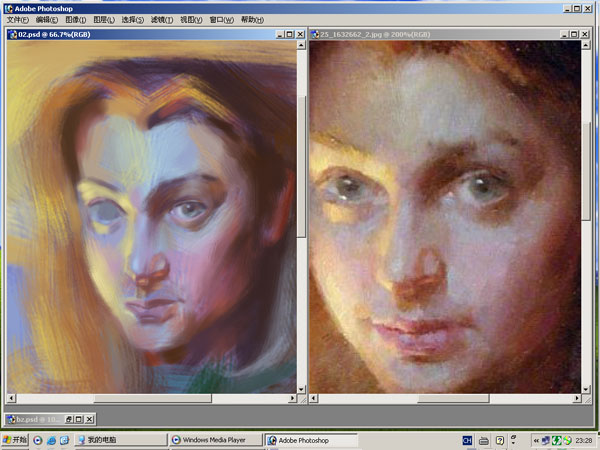Expand hidden system tray icons chevron
The width and height of the screenshot is (600, 450).
coord(536,441)
